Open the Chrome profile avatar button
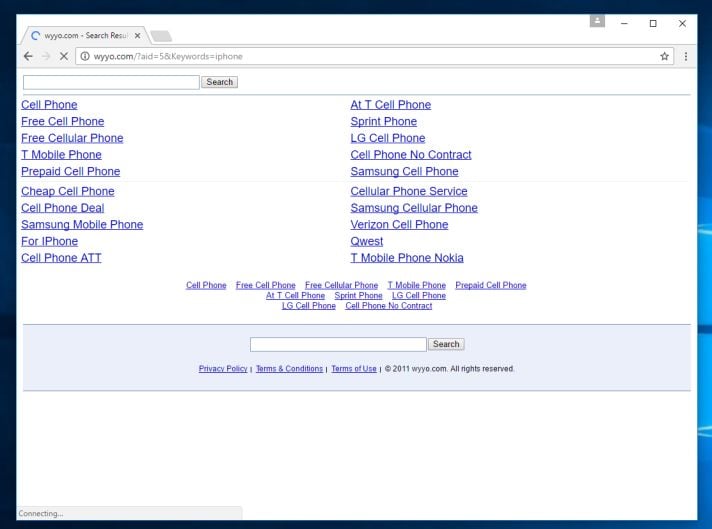The image size is (712, 529). [x=597, y=21]
